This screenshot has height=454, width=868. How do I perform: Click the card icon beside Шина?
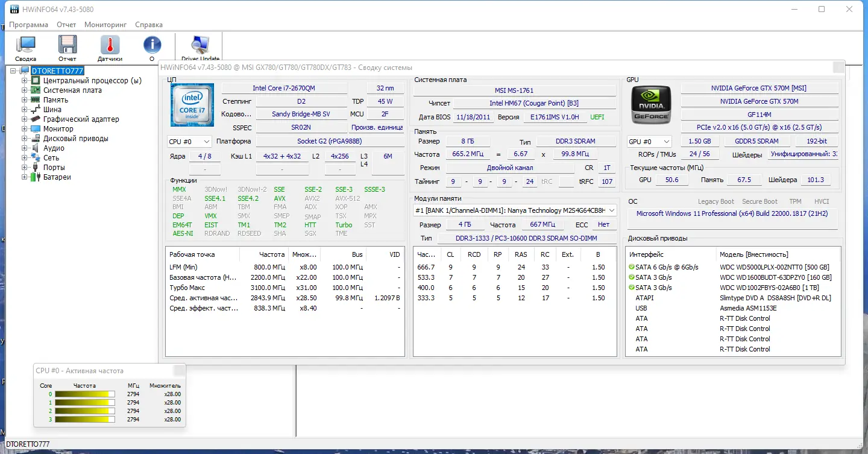click(36, 110)
